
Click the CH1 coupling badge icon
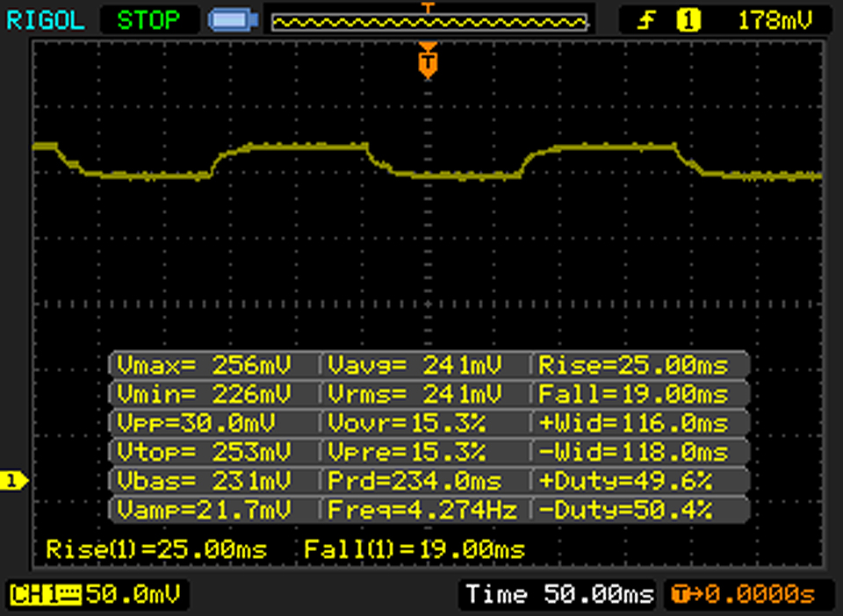point(46,595)
